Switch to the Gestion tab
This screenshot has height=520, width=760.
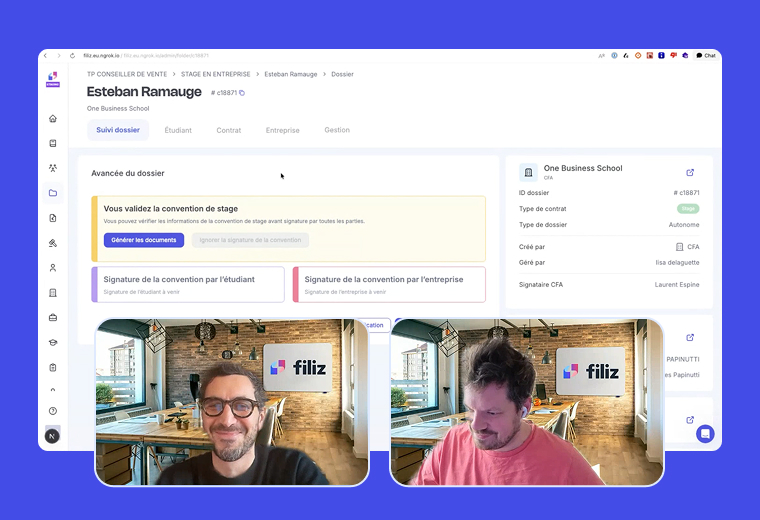tap(337, 130)
